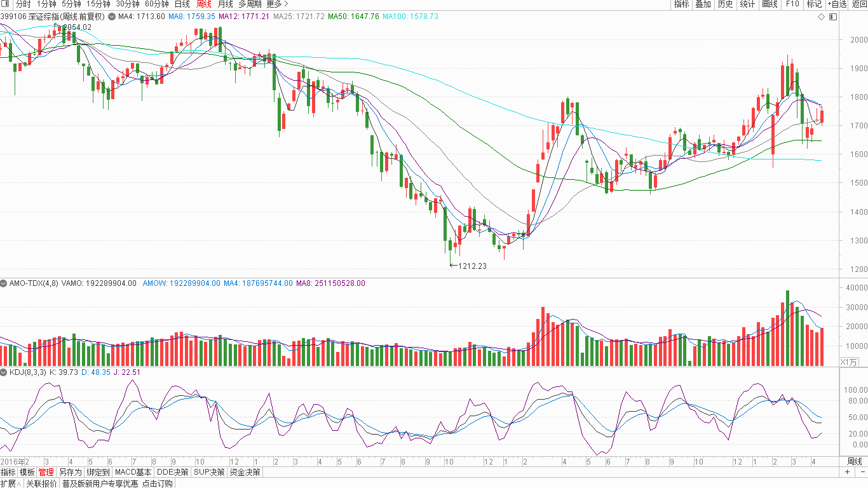868x488 pixels.
Task: Toggle the left panel icon at top-left corner
Action: coord(6,4)
